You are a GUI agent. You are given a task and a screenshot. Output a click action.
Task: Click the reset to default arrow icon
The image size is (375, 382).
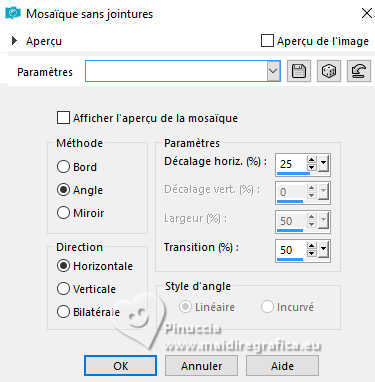point(359,71)
